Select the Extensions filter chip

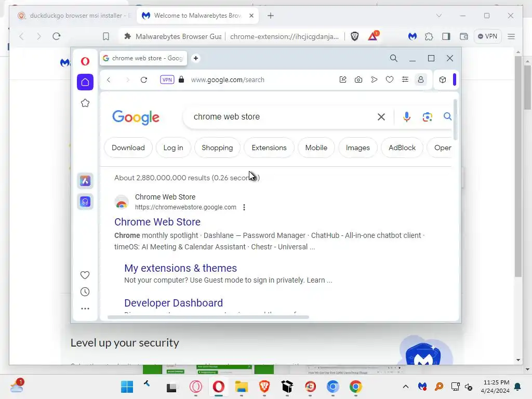[269, 148]
